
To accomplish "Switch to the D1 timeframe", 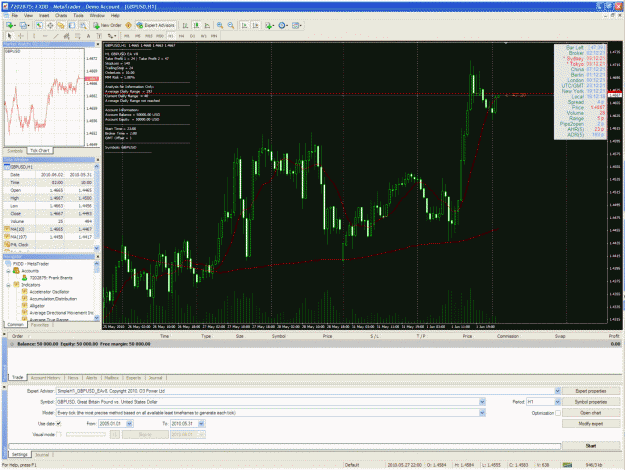I will coord(192,36).
